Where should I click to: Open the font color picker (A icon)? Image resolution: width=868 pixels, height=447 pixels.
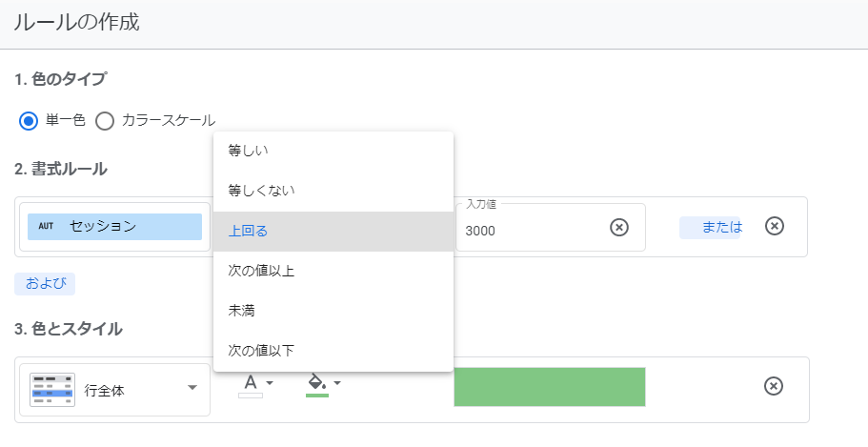coord(255,384)
